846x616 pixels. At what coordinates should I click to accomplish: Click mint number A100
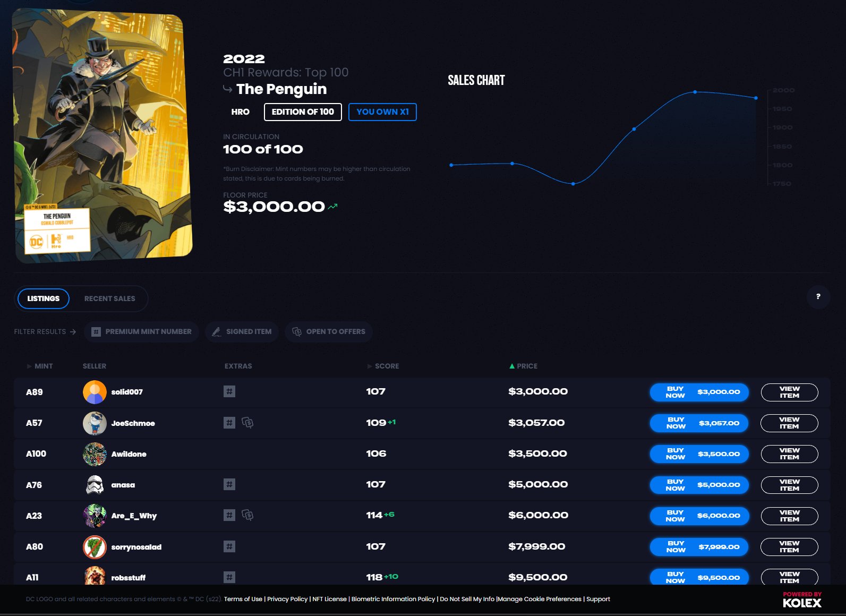point(36,454)
